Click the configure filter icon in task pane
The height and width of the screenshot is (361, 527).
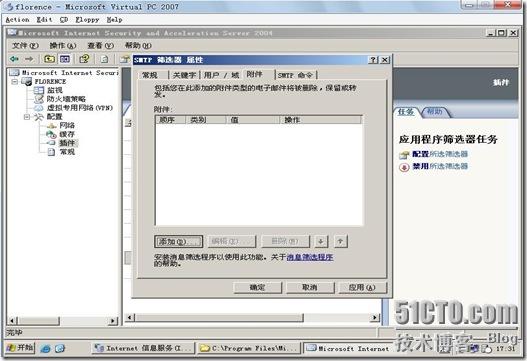[x=404, y=155]
